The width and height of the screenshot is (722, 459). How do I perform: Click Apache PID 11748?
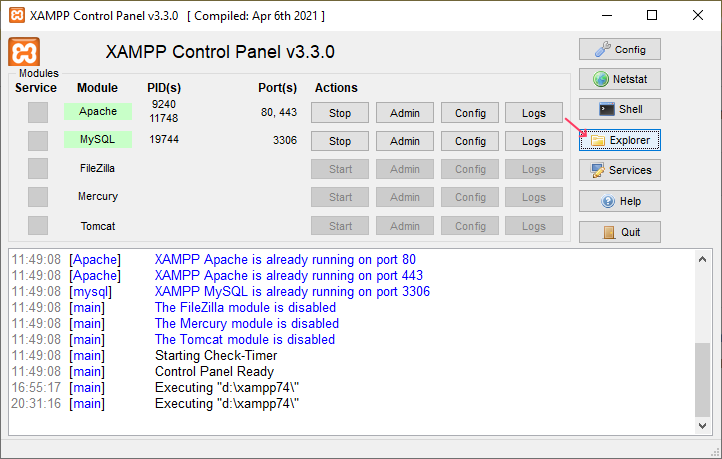[163, 118]
